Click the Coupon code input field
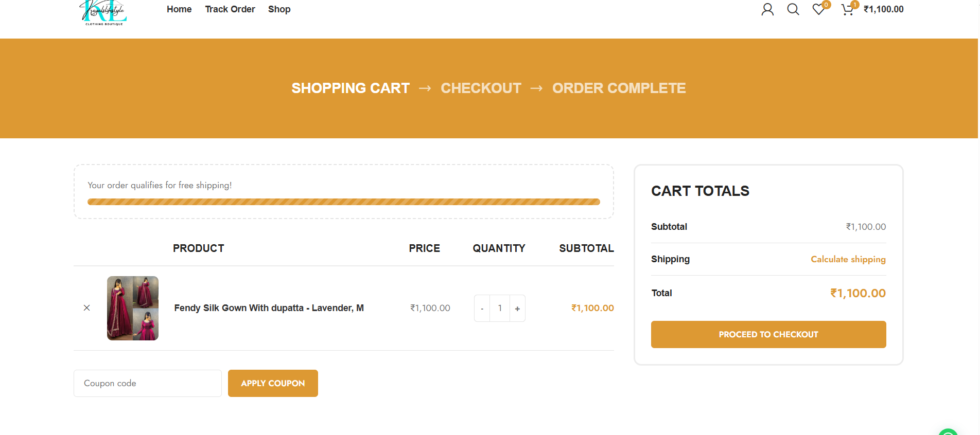 (148, 384)
